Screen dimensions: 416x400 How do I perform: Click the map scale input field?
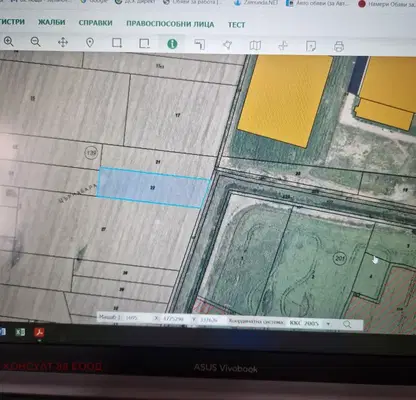point(136,318)
